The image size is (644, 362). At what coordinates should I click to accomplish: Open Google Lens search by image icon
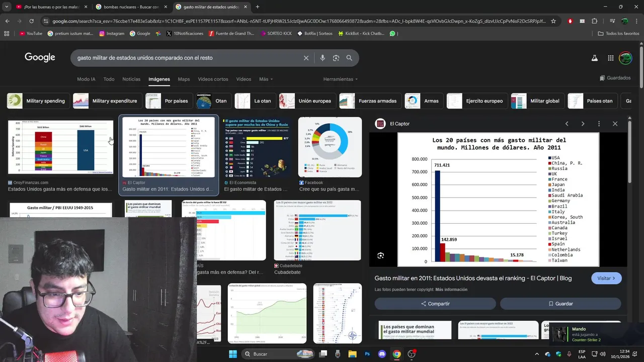[336, 58]
